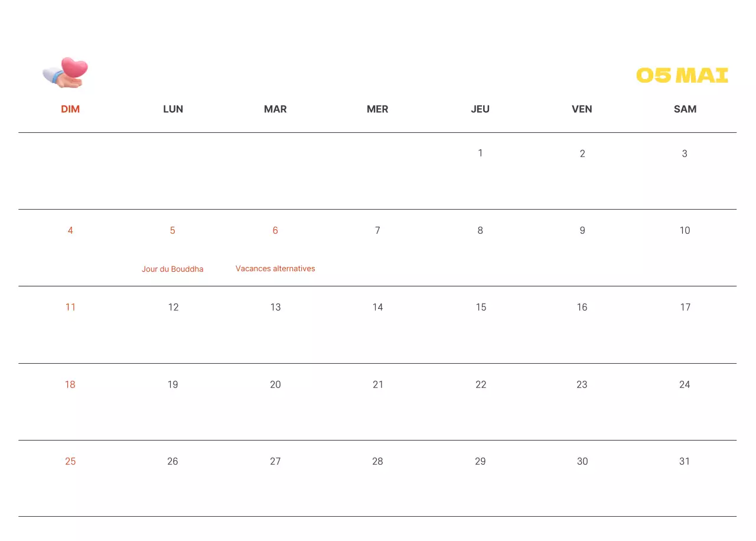Select the MER weekday header
Viewport: 756px width, 541px height.
pyautogui.click(x=377, y=109)
